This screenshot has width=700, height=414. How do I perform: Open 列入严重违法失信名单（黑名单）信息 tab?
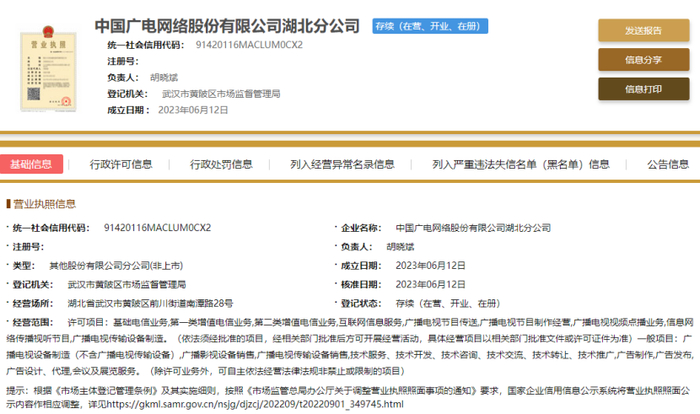click(521, 164)
